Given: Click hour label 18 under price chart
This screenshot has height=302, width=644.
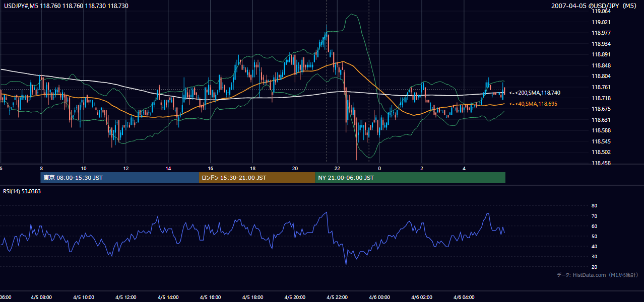Looking at the screenshot, I should coord(253,168).
